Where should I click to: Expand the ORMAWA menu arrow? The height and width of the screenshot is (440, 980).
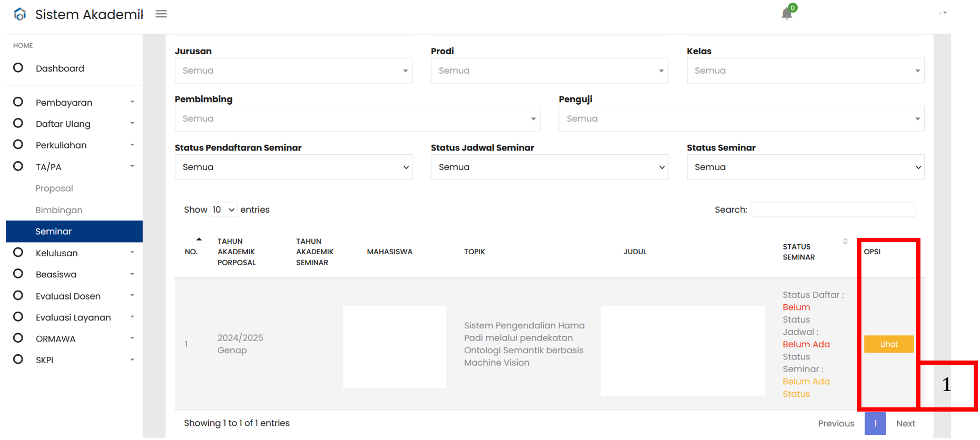pyautogui.click(x=132, y=338)
